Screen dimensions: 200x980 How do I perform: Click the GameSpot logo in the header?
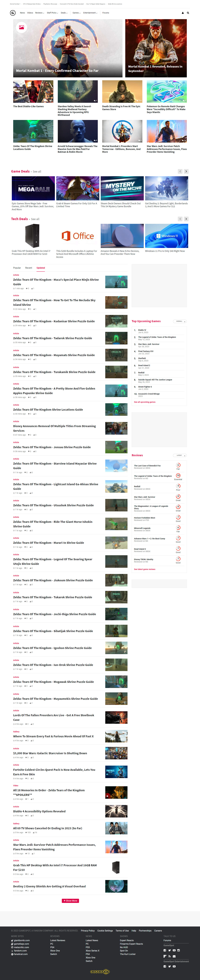[x=13, y=13]
